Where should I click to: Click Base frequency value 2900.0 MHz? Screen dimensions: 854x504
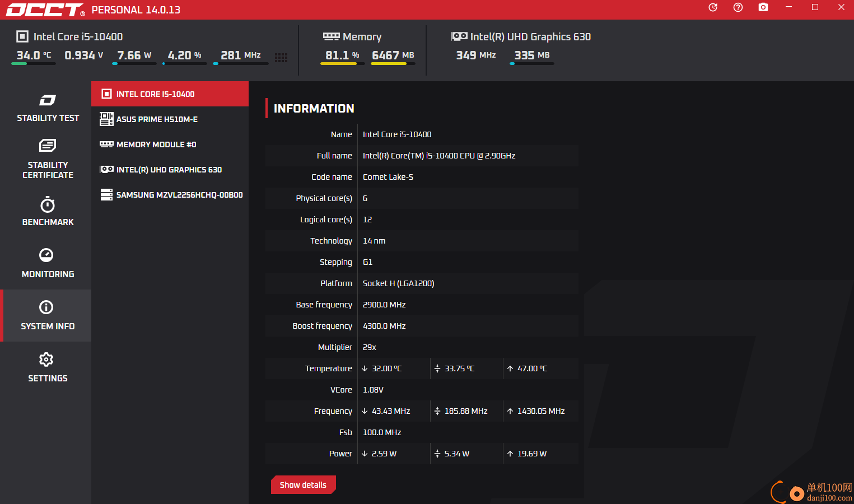coord(384,305)
